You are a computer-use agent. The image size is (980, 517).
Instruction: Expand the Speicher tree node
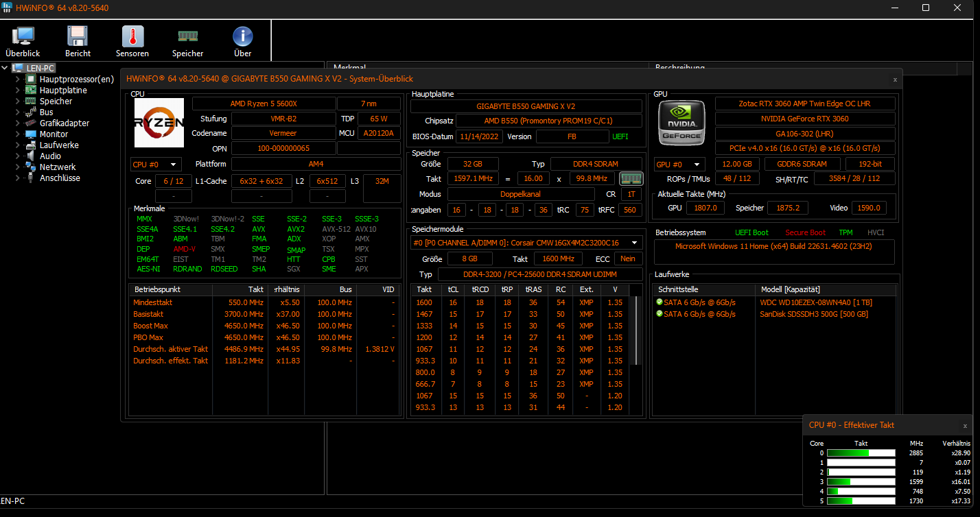19,101
